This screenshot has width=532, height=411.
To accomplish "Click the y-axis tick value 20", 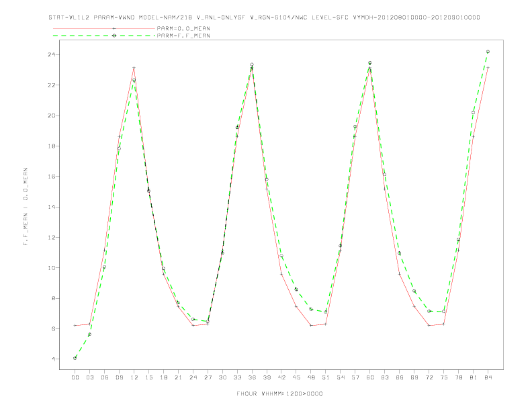I will coord(52,116).
